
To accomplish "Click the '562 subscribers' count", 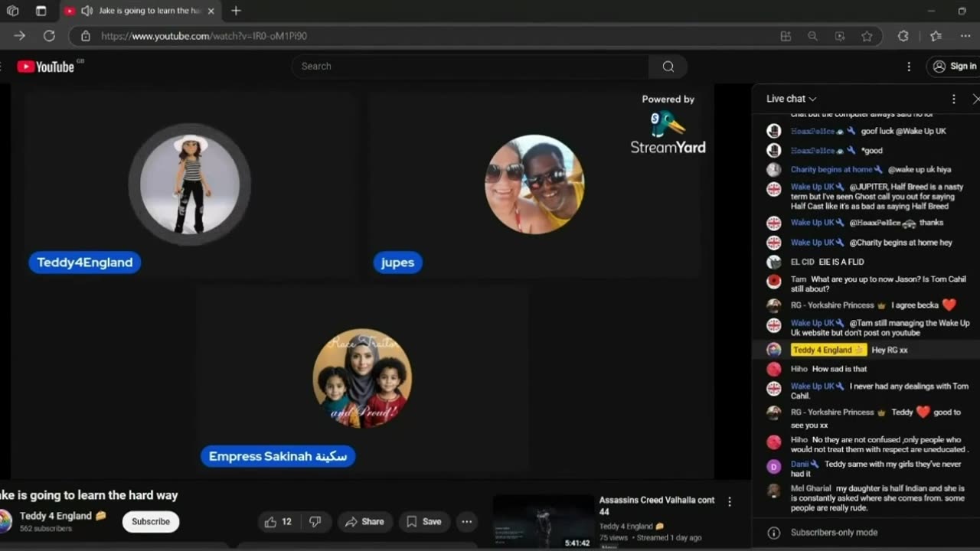I will tap(46, 529).
